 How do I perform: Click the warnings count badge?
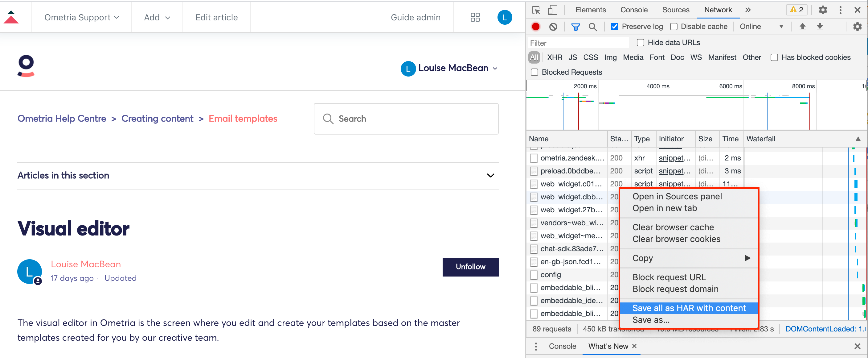[x=796, y=10]
